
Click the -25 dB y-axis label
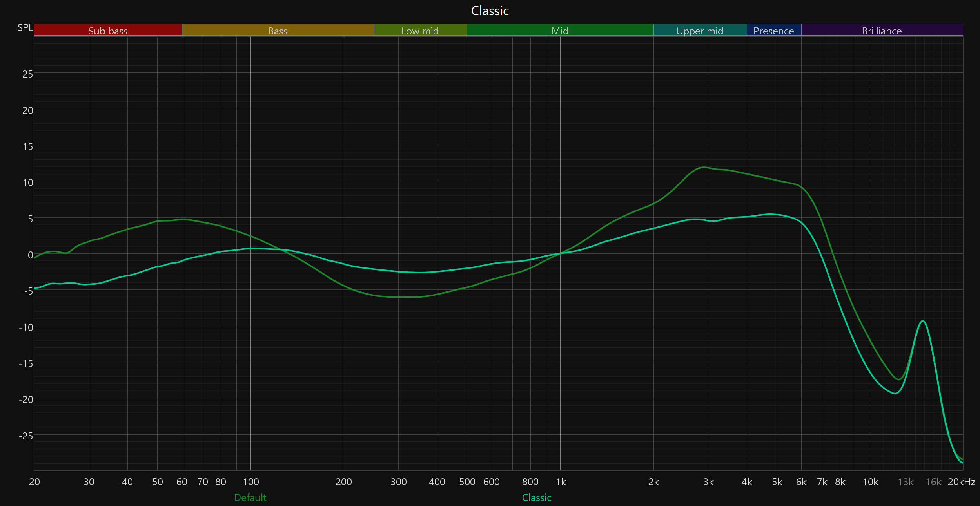tap(26, 436)
